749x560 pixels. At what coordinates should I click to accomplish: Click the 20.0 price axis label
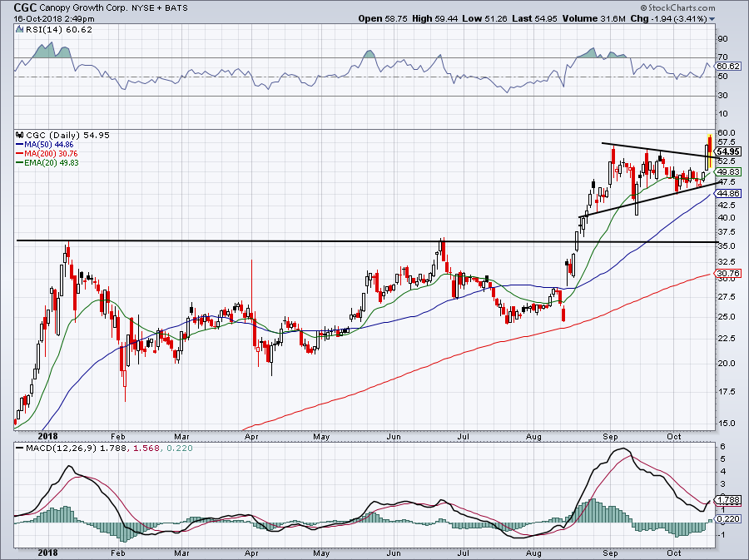point(726,364)
